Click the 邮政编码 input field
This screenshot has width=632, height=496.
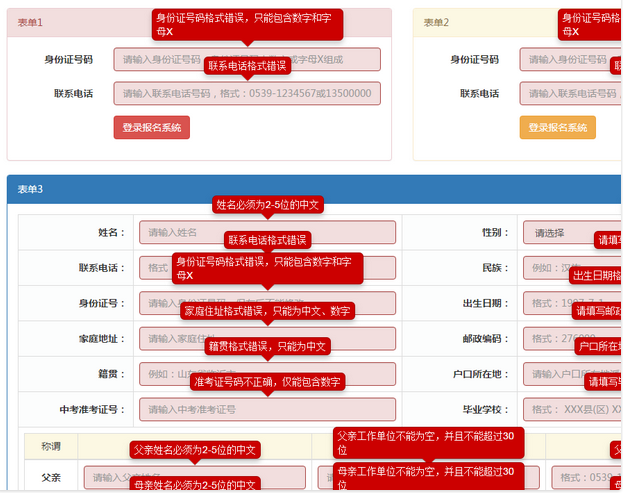pyautogui.click(x=545, y=338)
